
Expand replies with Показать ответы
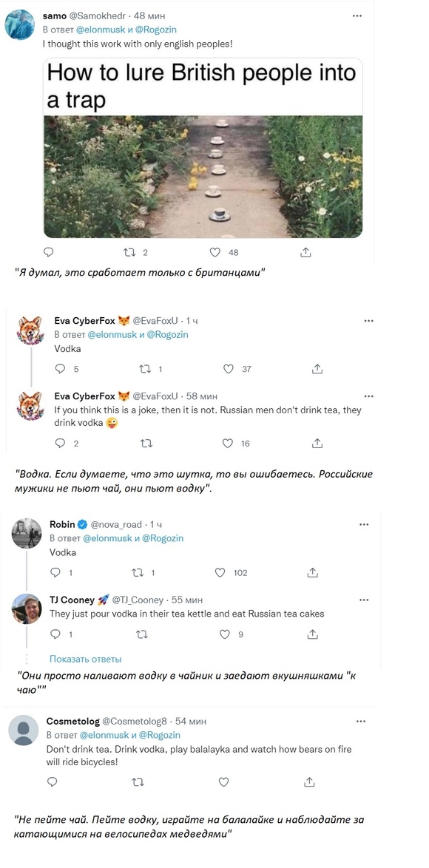85,659
